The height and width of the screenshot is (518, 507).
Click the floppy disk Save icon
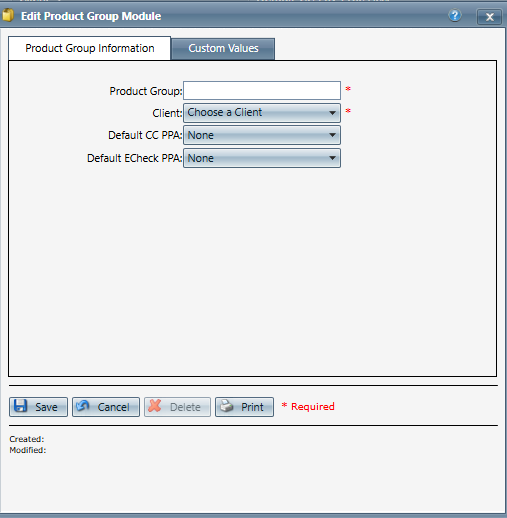[x=20, y=406]
